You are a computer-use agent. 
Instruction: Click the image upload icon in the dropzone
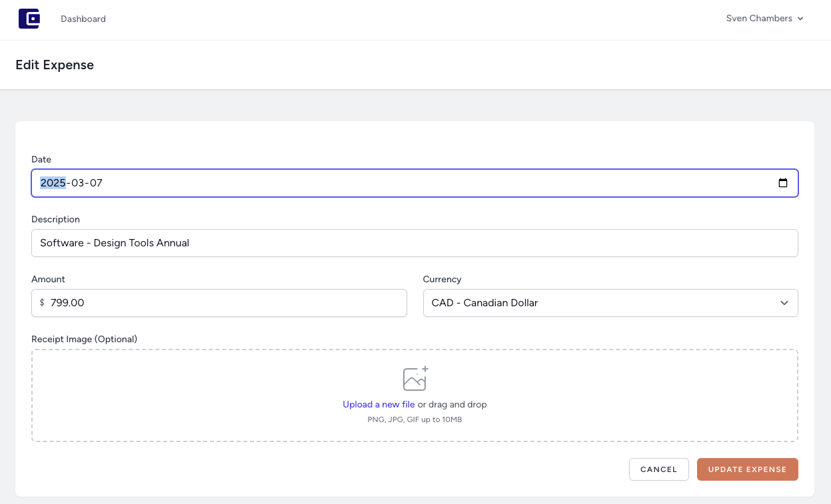pyautogui.click(x=415, y=378)
